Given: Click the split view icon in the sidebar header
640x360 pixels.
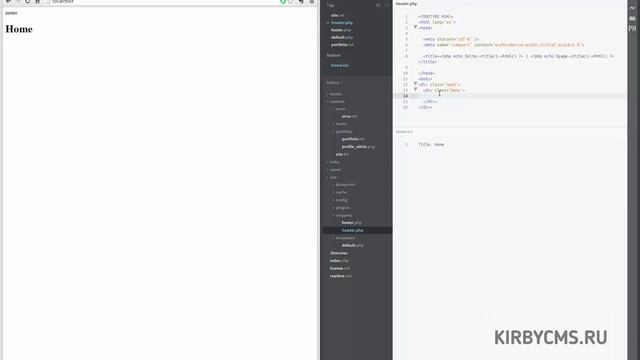Looking at the screenshot, I should pyautogui.click(x=387, y=5).
